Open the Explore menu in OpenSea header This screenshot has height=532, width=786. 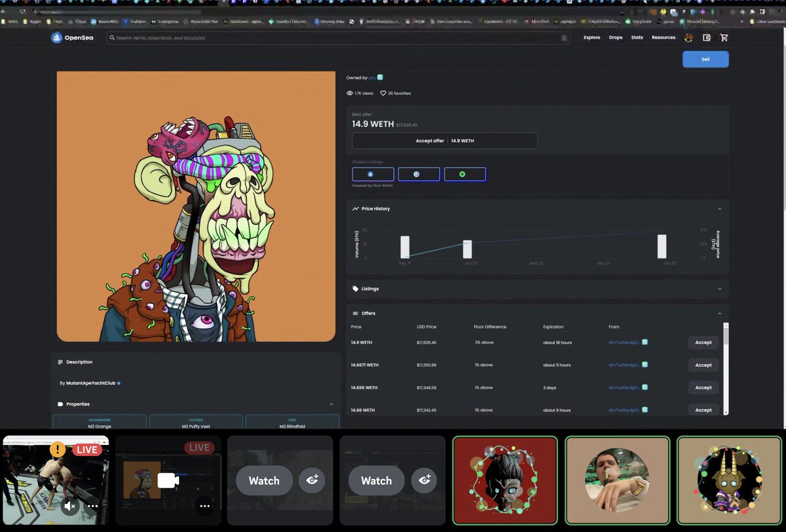click(591, 38)
